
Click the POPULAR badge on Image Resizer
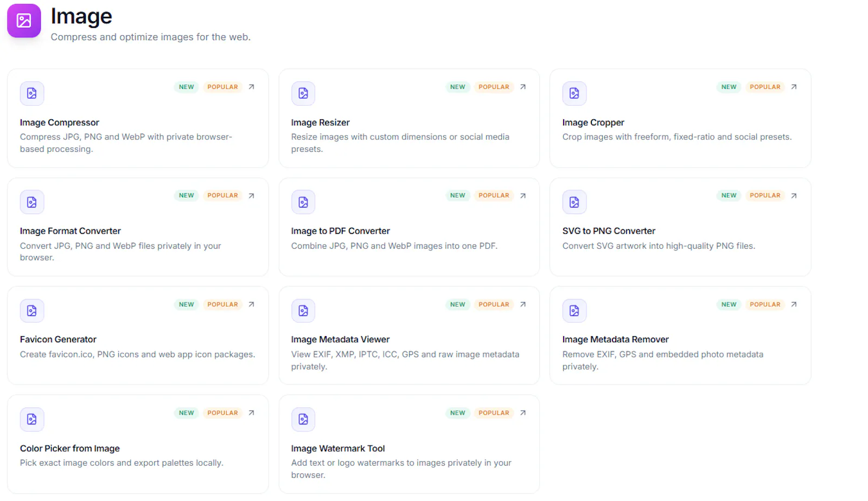(x=494, y=87)
